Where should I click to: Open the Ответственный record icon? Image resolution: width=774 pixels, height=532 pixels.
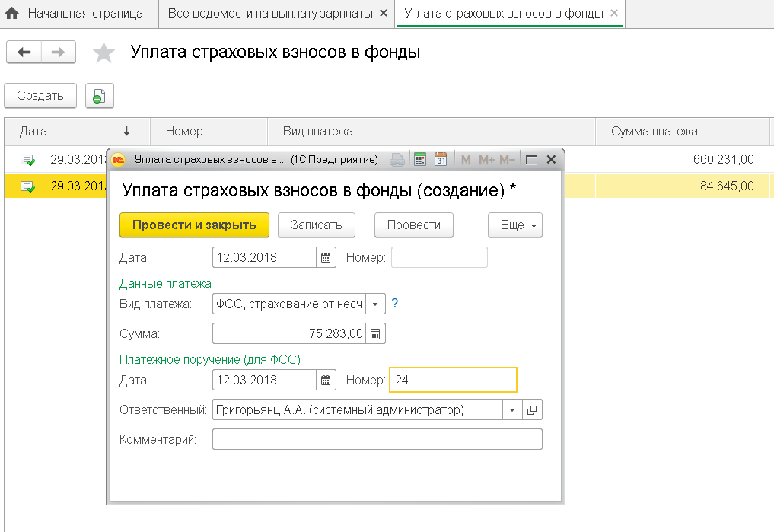tap(532, 409)
